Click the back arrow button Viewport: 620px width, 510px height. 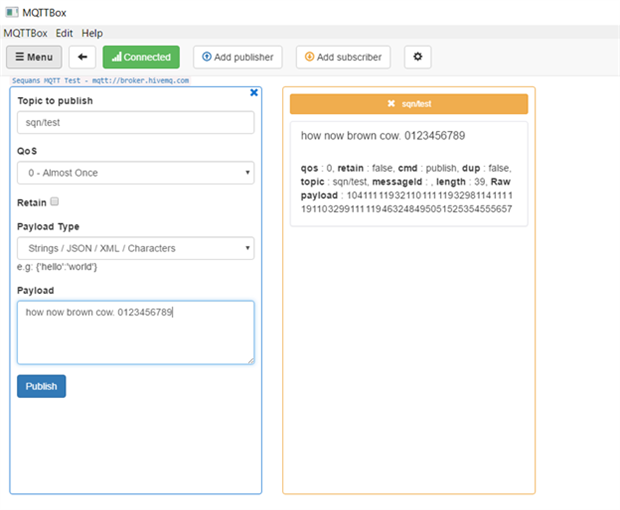click(82, 57)
